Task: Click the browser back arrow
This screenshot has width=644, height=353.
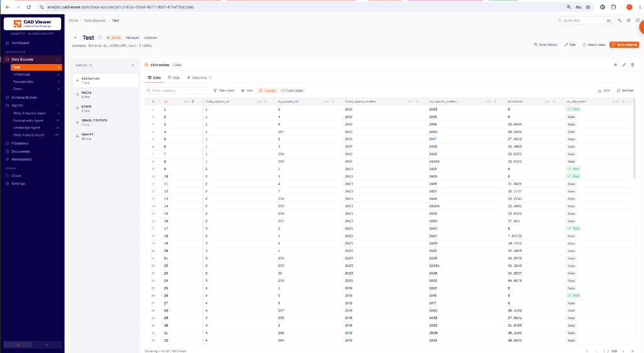Action: [x=8, y=7]
